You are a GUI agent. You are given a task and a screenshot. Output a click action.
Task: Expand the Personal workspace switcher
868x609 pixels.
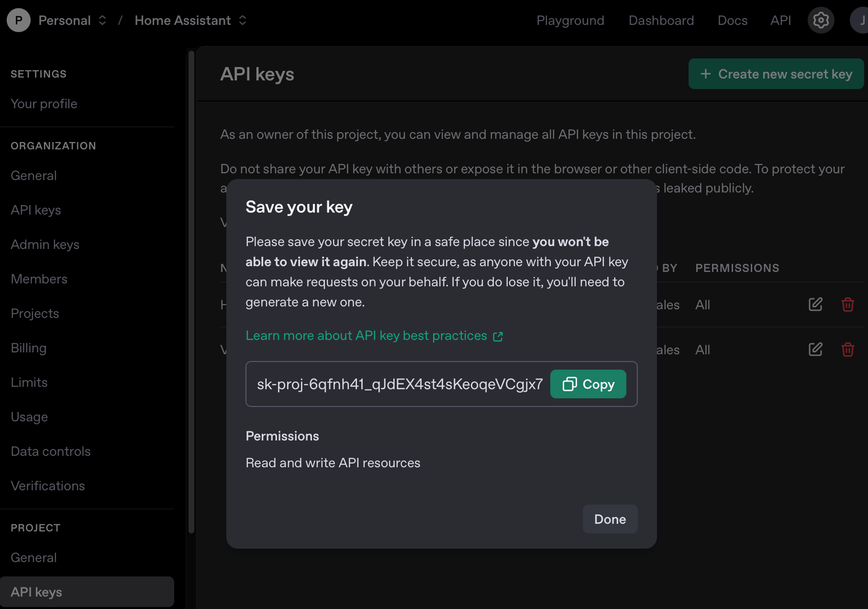pos(102,20)
